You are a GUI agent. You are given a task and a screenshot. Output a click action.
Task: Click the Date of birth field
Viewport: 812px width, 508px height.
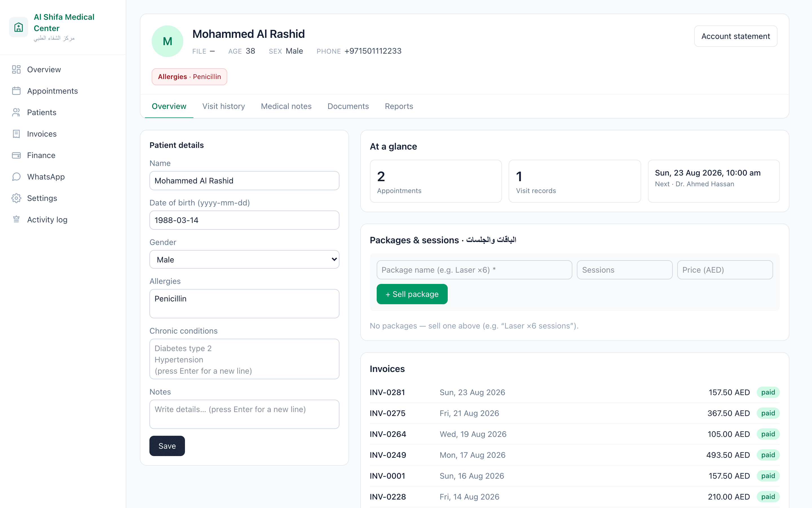244,220
